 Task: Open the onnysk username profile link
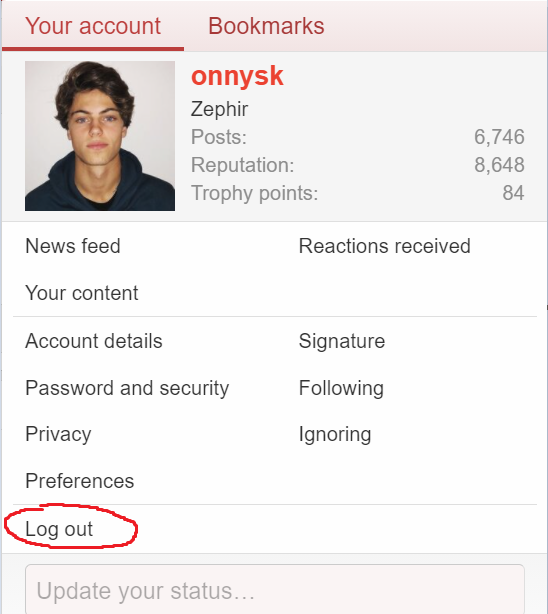coord(237,76)
